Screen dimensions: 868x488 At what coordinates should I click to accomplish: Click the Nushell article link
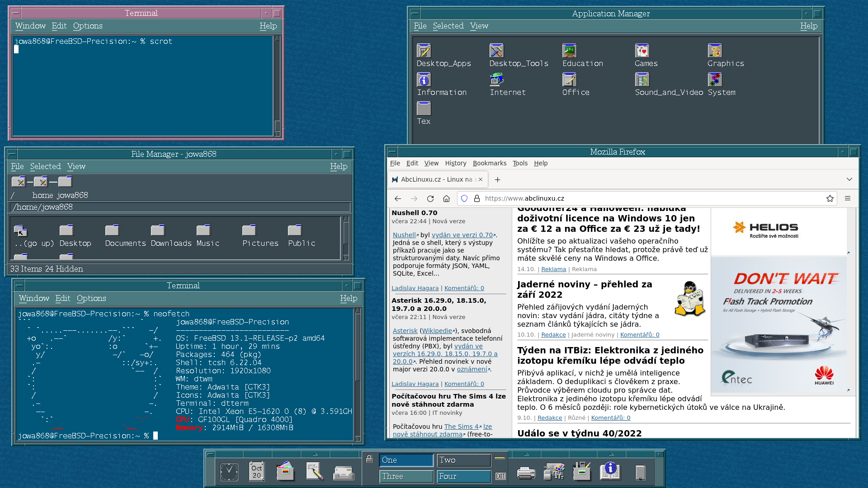(x=404, y=235)
